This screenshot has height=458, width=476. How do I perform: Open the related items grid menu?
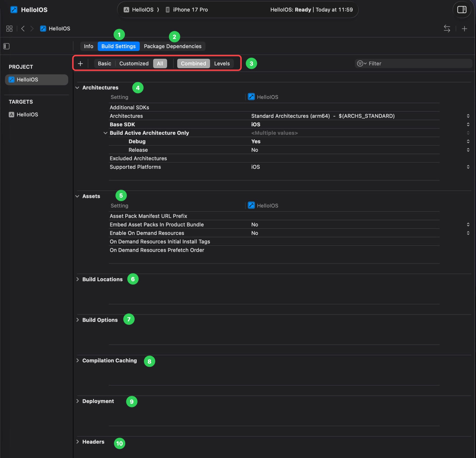click(9, 29)
